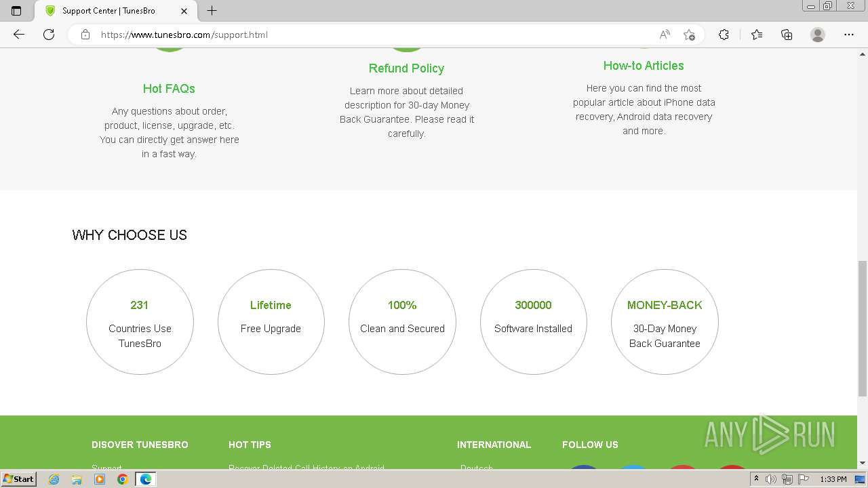Screen dimensions: 868x488
Task: Show hidden system tray icons
Action: [x=756, y=479]
